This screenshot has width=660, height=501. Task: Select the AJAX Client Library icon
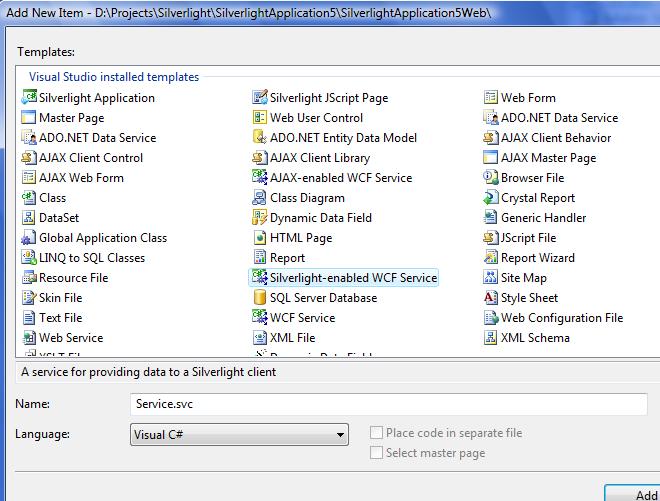pos(260,157)
